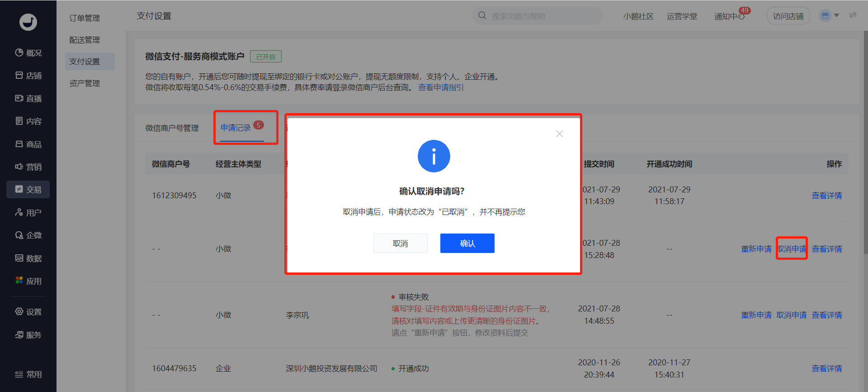Open the 通知中心 notification center
The height and width of the screenshot is (392, 868).
pyautogui.click(x=729, y=16)
